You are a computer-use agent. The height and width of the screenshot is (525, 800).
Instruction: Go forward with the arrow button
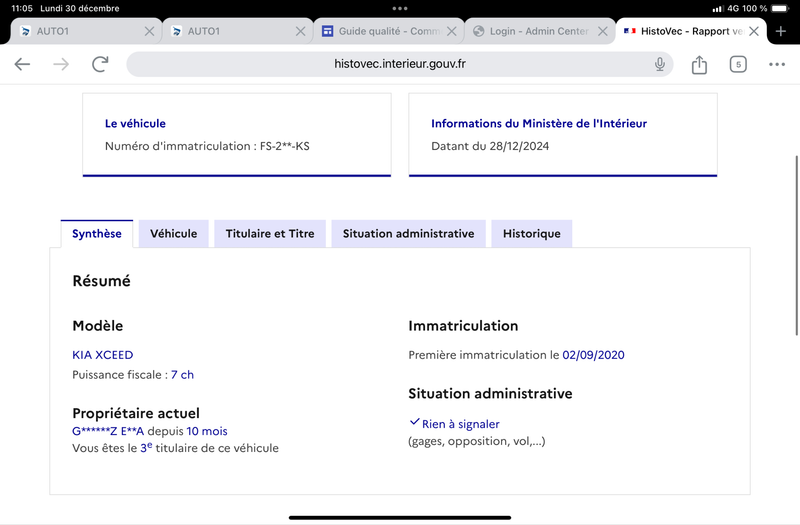pos(61,64)
